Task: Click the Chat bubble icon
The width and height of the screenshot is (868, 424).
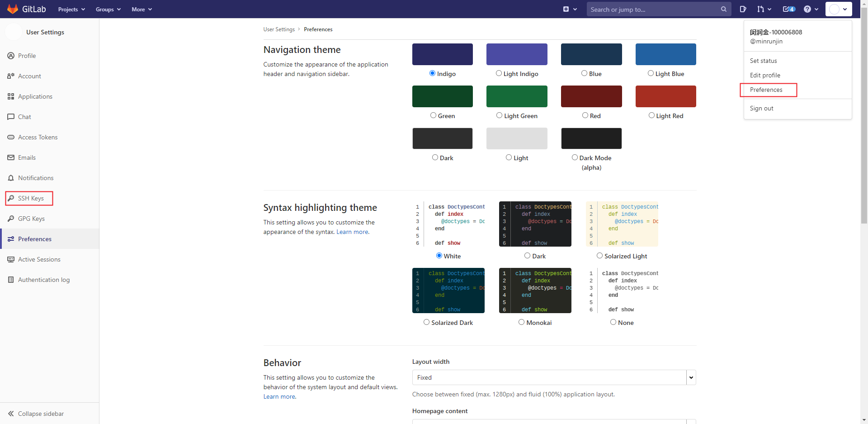Action: click(11, 117)
